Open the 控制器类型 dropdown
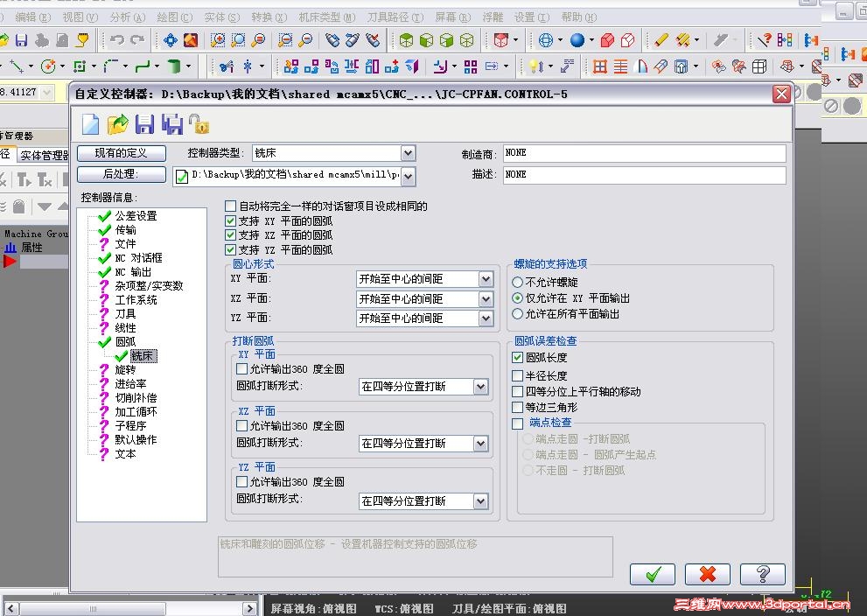Screen dimensions: 867x616 pyautogui.click(x=408, y=153)
